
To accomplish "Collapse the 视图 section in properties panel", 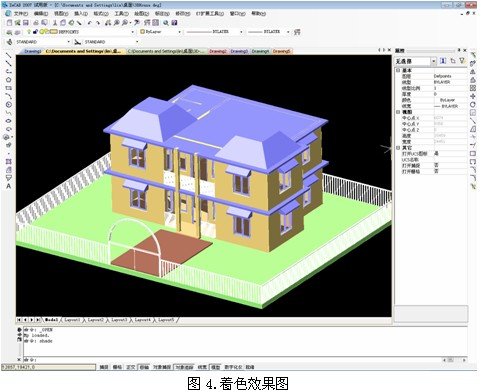I will 398,112.
